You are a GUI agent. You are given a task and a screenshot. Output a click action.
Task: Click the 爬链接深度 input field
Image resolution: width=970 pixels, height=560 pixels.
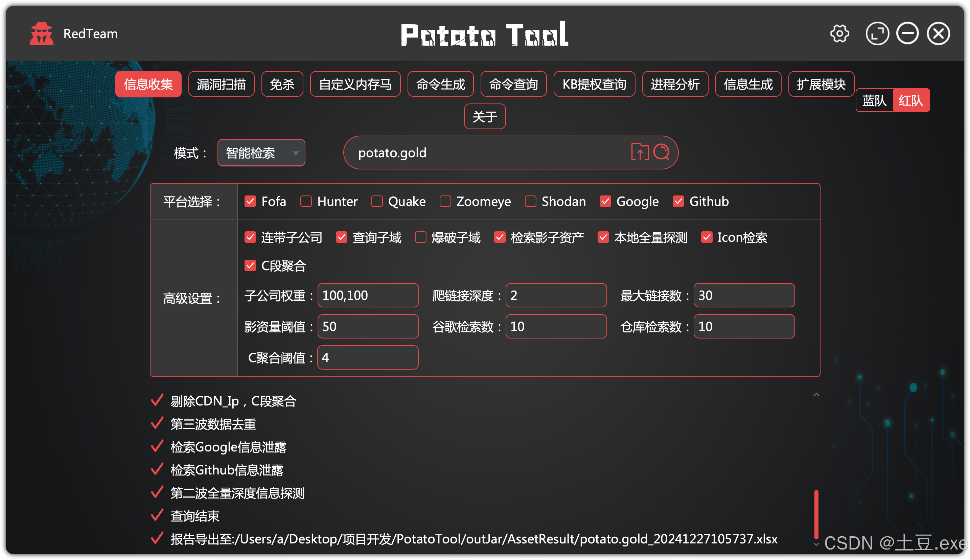click(x=556, y=295)
